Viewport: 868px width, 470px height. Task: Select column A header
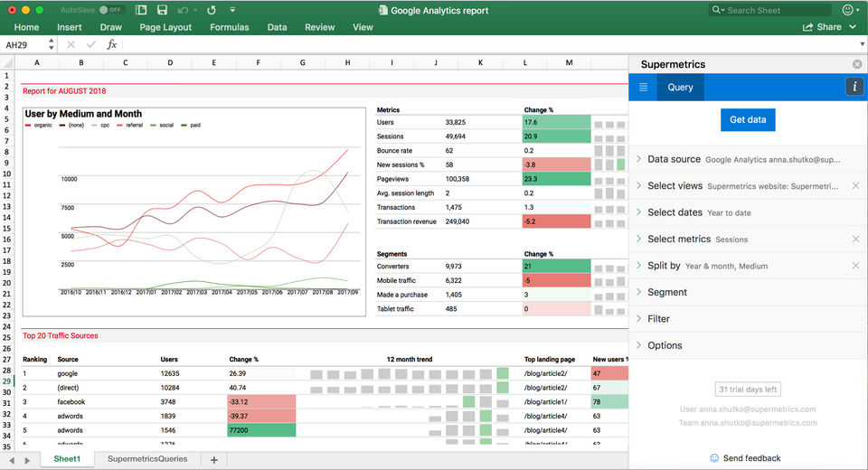[37, 62]
